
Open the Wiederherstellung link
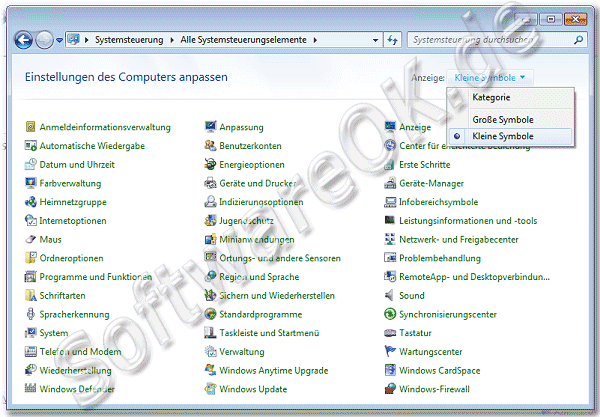pyautogui.click(x=75, y=370)
